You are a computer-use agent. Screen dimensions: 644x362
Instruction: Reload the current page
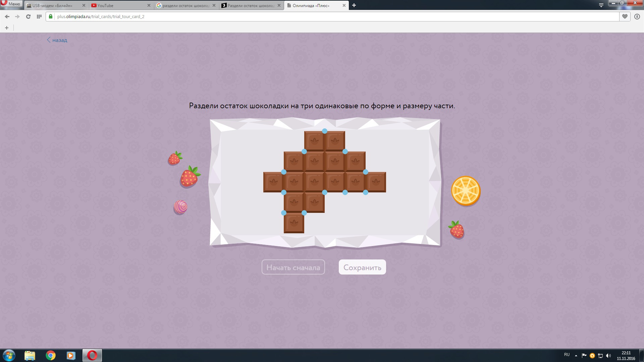click(28, 16)
